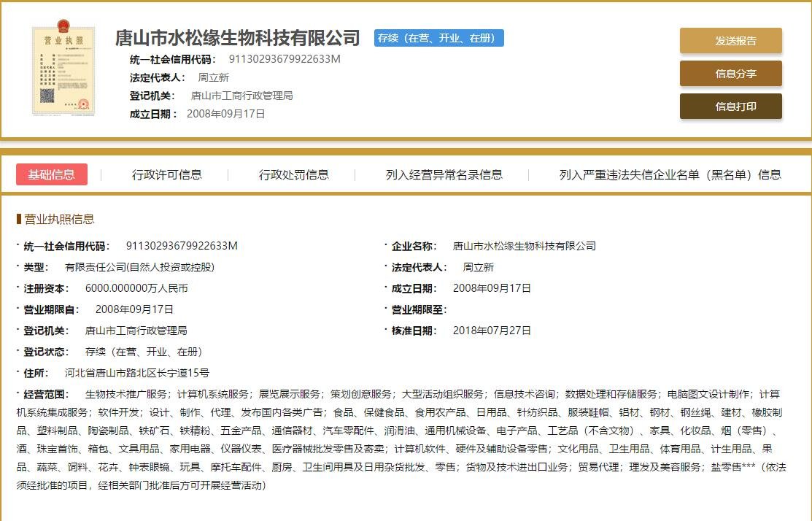
Task: Click the 发送报告 button
Action: [x=730, y=42]
